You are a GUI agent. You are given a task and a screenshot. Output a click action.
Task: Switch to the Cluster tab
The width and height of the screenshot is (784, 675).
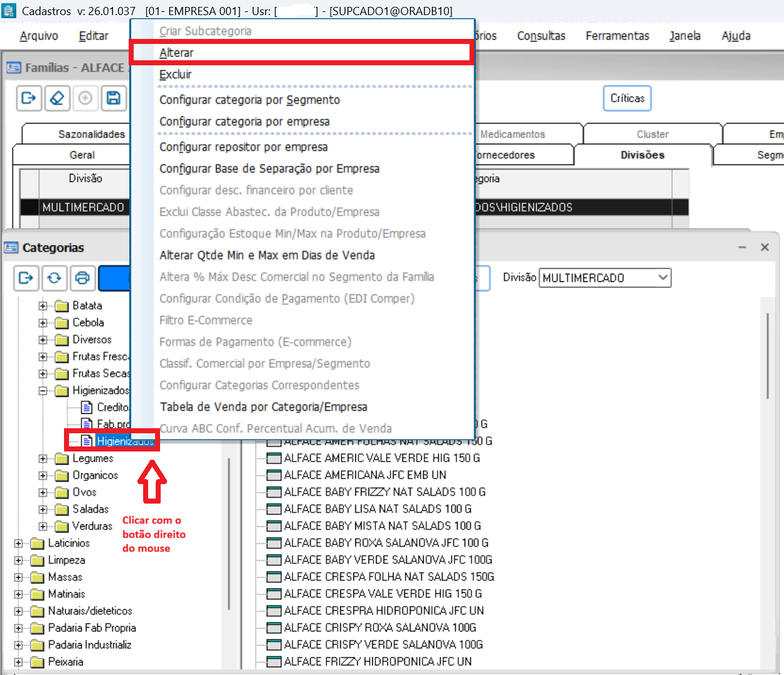[653, 134]
